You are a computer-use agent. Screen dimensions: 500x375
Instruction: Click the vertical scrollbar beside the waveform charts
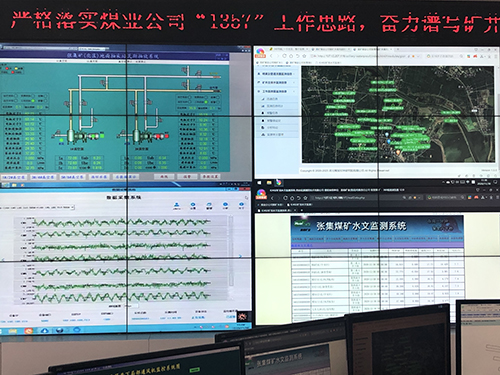[230, 250]
